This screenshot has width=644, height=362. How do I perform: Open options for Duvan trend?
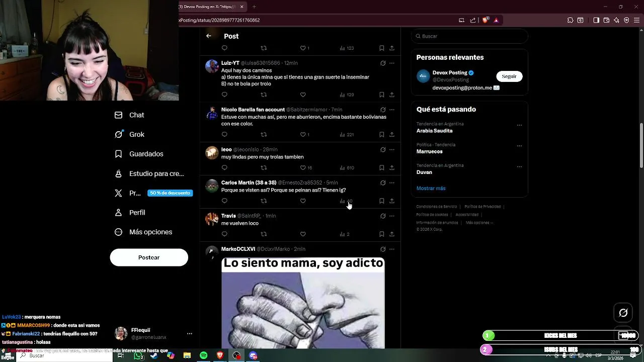[519, 166]
